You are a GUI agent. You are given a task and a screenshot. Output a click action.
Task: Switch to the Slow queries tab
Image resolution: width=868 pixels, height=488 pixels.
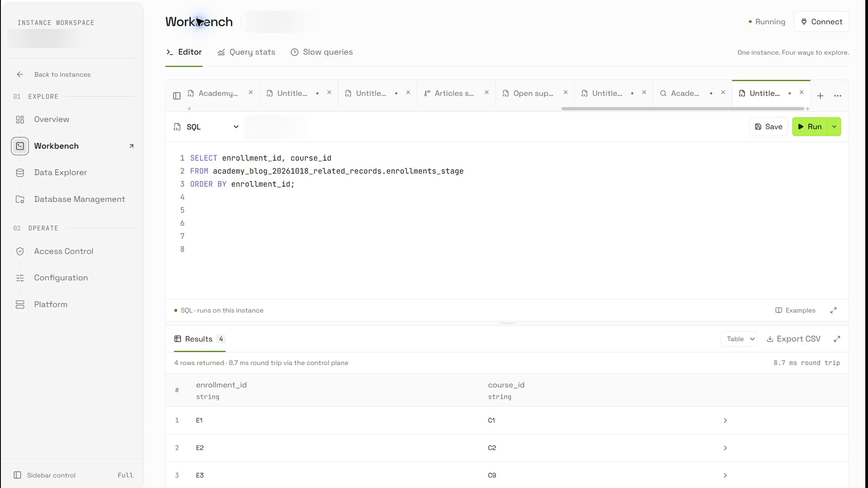321,52
